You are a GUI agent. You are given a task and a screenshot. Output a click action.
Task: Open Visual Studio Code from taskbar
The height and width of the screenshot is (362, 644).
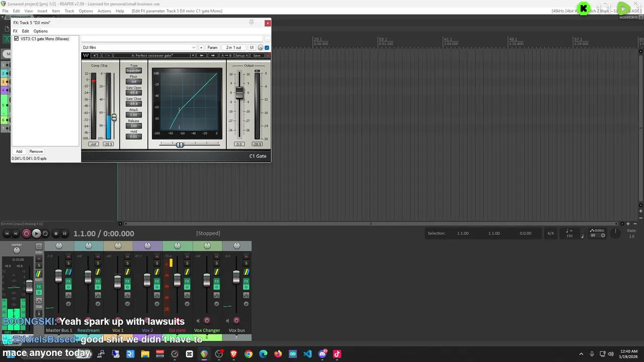tap(307, 354)
